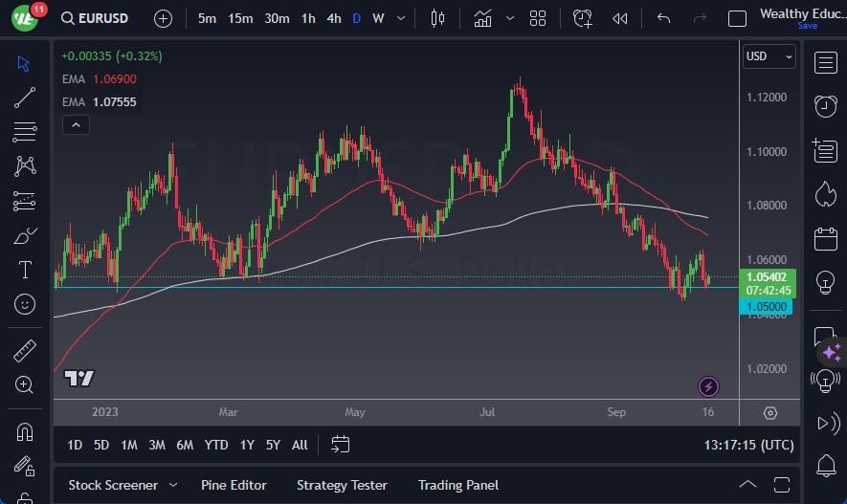Select the Text annotation tool

point(25,270)
